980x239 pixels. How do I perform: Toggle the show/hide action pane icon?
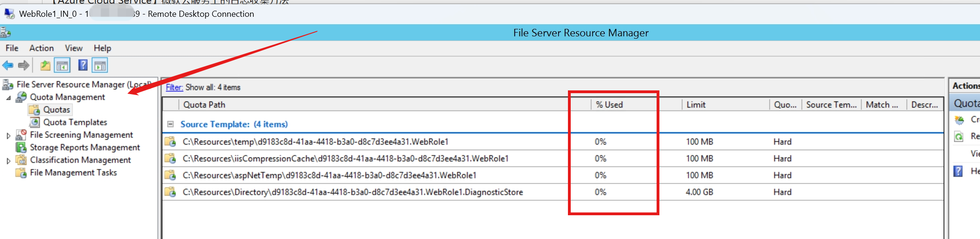(x=100, y=66)
